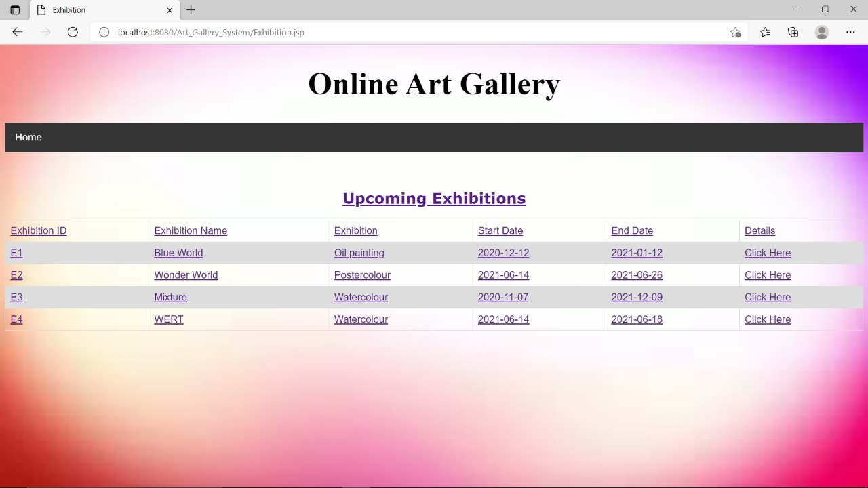868x488 pixels.
Task: Click start date 2021-06-14 for Wonder World
Action: coord(503,275)
